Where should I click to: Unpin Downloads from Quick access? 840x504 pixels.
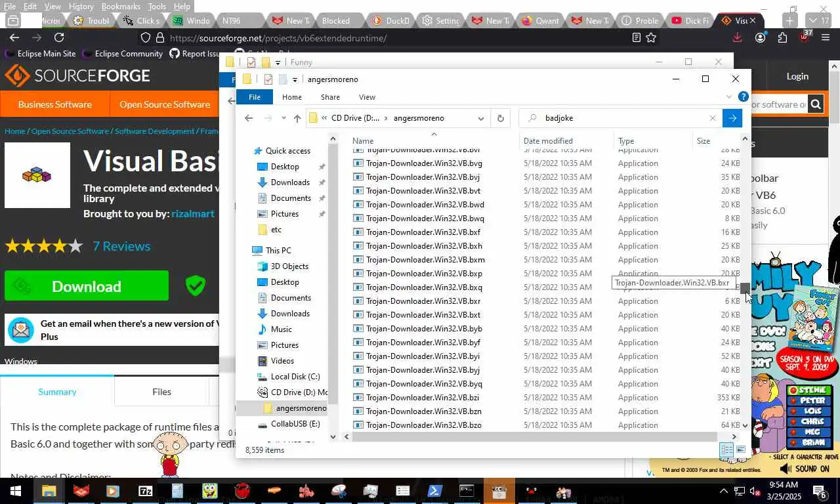[322, 182]
